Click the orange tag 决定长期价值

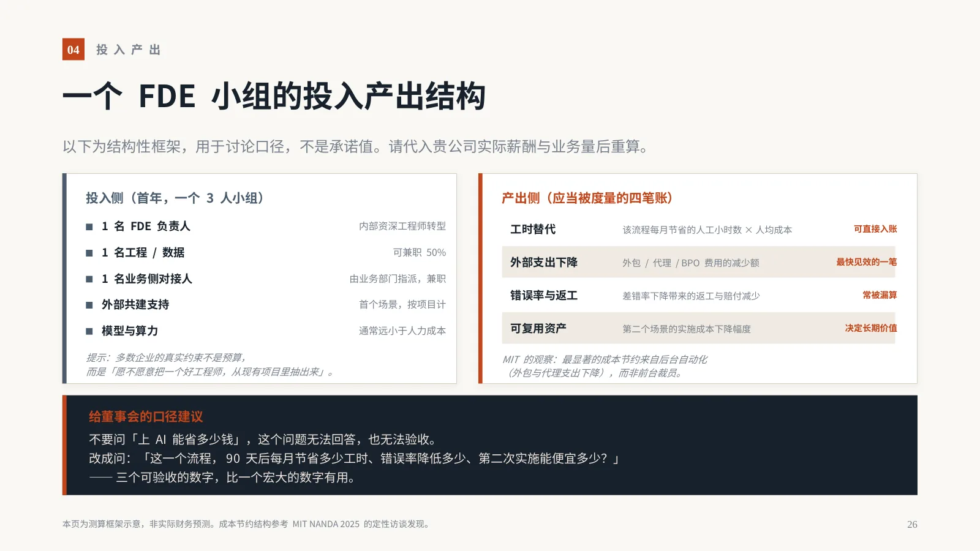(x=871, y=328)
